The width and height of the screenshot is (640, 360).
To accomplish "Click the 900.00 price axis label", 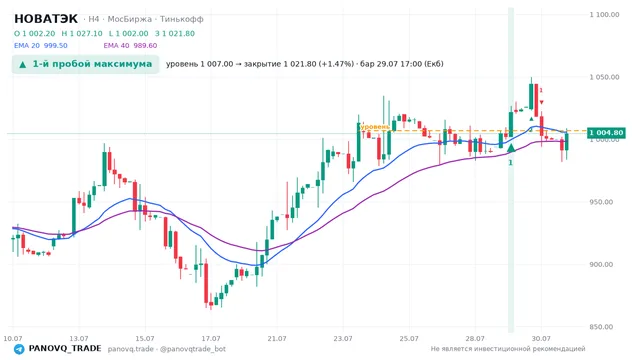I will [601, 264].
